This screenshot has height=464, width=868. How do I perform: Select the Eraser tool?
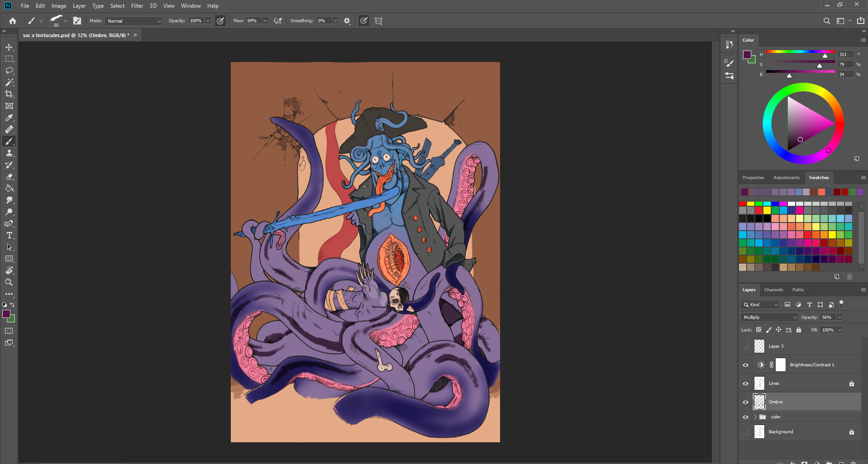9,177
